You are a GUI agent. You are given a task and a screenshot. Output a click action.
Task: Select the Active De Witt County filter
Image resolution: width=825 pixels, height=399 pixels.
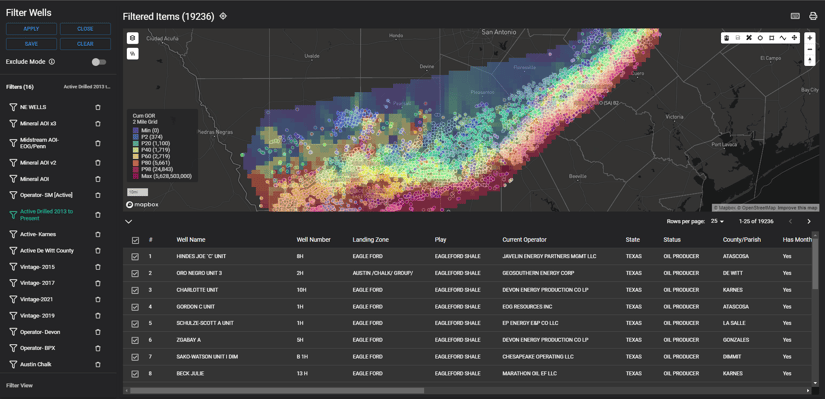click(47, 251)
